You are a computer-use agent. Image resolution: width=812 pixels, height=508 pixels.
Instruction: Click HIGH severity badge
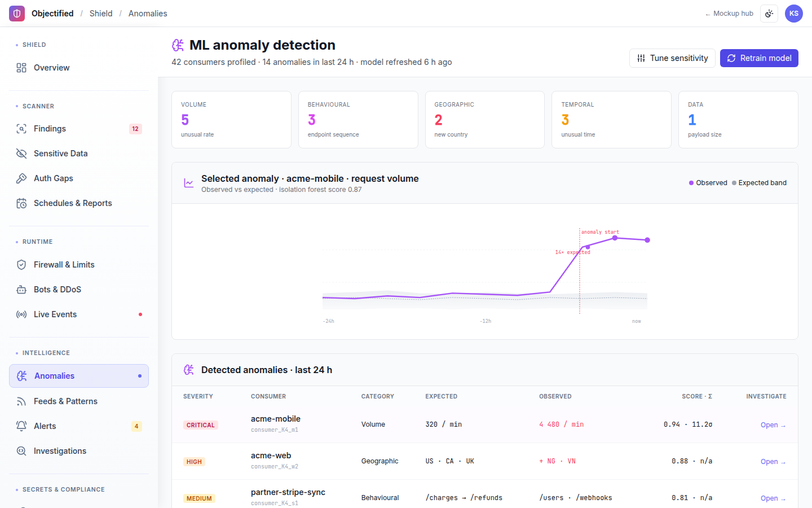[x=194, y=462]
